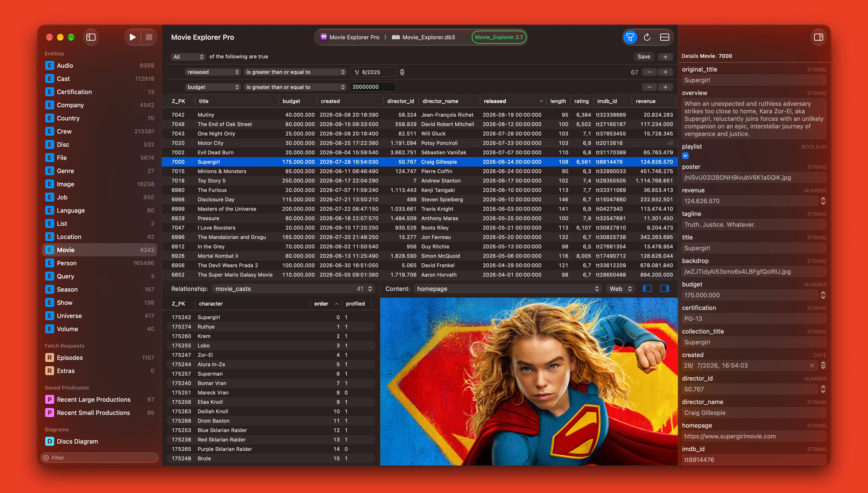The width and height of the screenshot is (868, 493).
Task: Click the budget value field 20000000
Action: [x=373, y=87]
